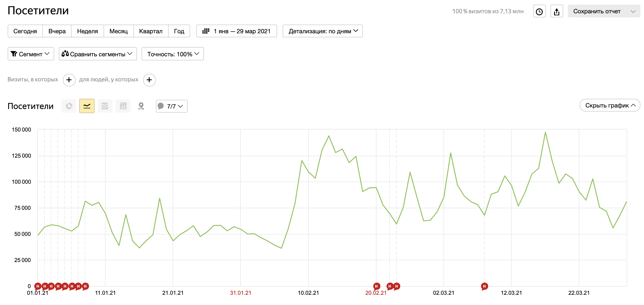
Task: Click the calendar grid icon
Action: click(206, 31)
